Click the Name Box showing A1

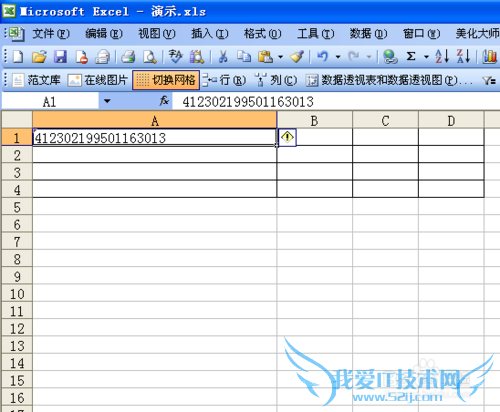50,101
